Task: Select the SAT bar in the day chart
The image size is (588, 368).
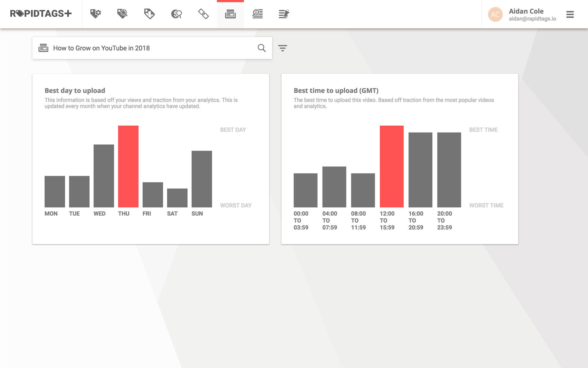Action: [177, 198]
